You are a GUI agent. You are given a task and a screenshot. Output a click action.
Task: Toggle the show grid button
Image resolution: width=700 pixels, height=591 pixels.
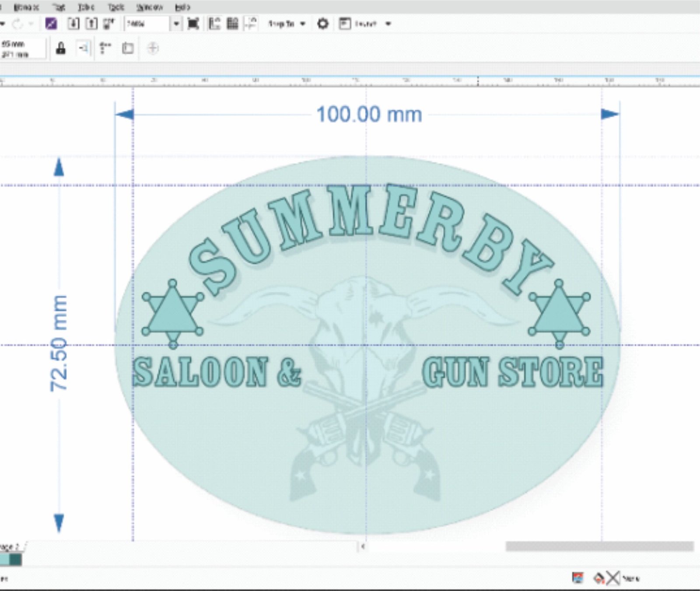coord(232,24)
